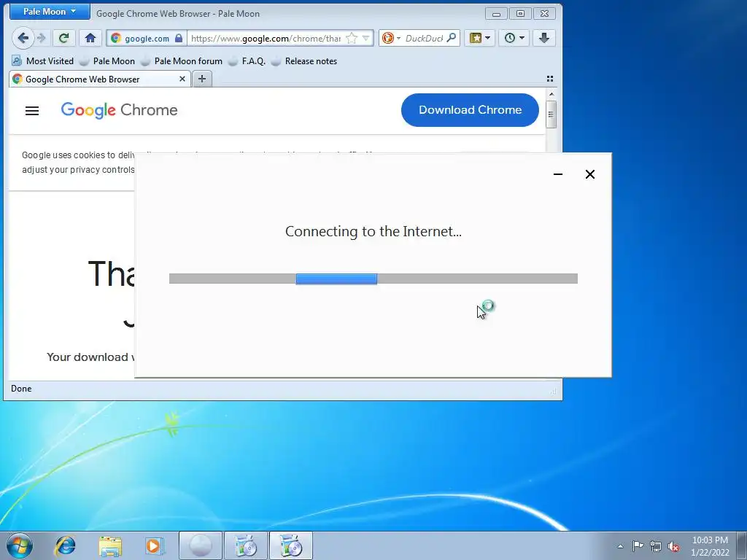Bookmark page with the star icon
Image resolution: width=747 pixels, height=560 pixels.
[x=352, y=38]
